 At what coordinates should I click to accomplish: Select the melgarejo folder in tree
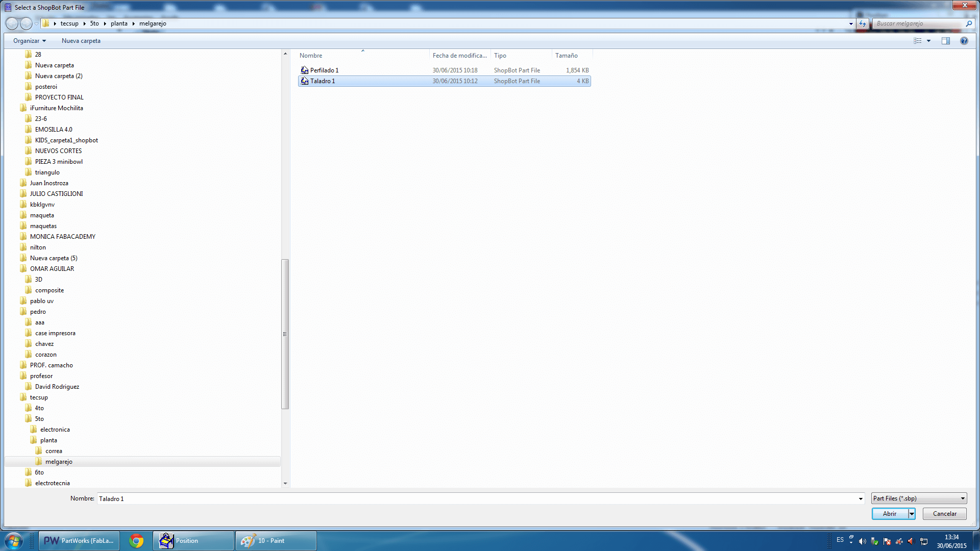pos(59,462)
